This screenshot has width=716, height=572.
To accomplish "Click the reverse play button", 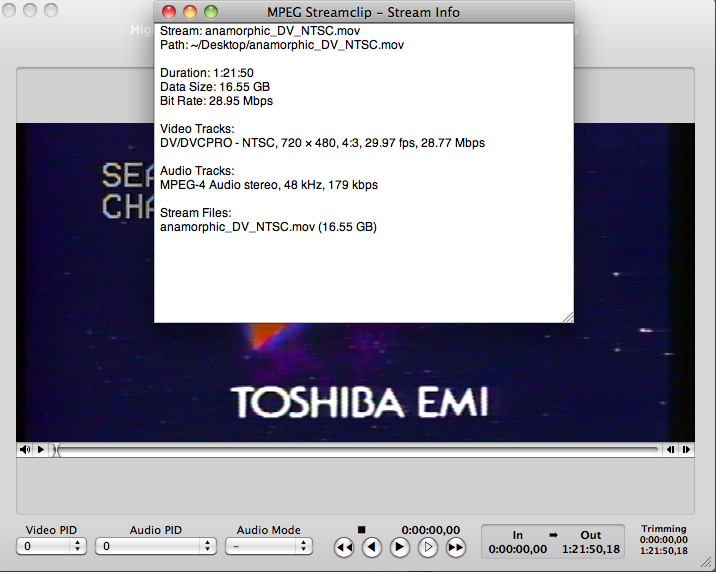I will [372, 547].
